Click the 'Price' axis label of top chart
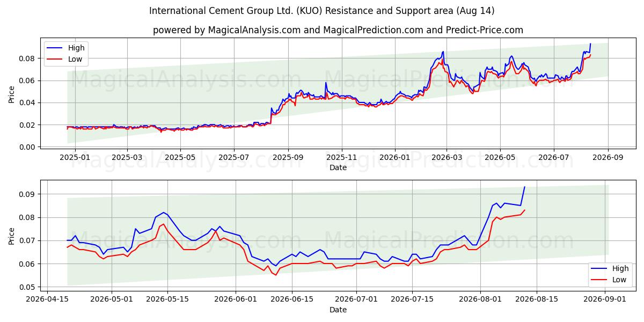This screenshot has height=322, width=644. [x=12, y=94]
